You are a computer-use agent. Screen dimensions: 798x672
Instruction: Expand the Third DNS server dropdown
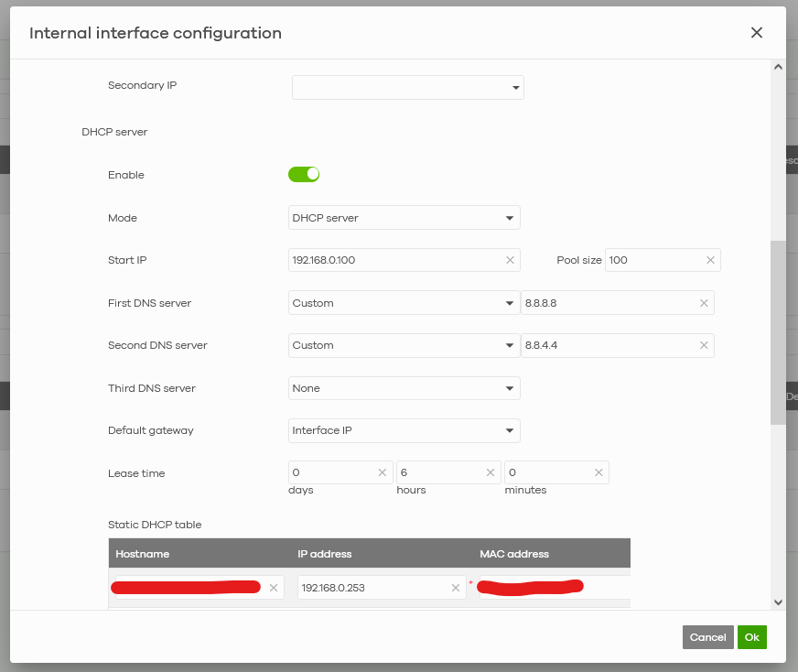[x=404, y=388]
